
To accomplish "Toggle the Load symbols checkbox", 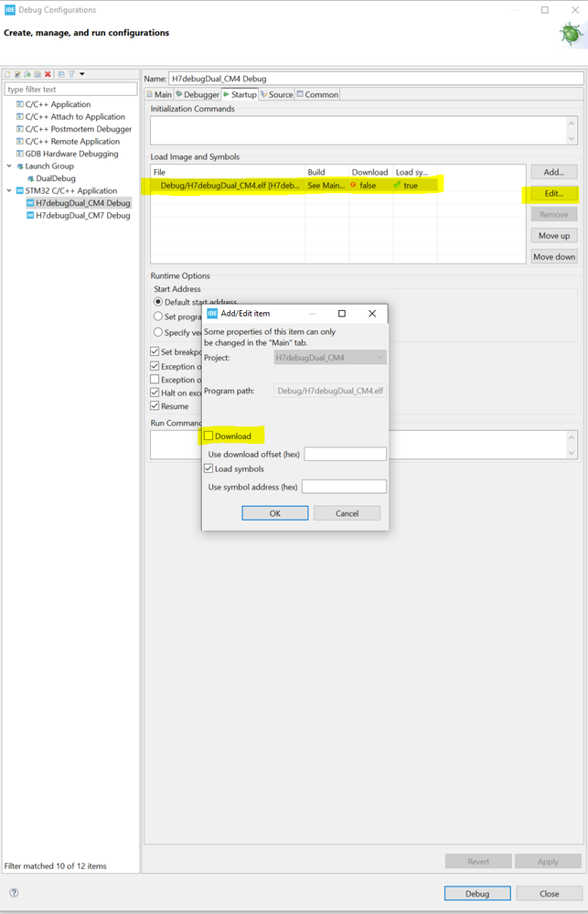I will [x=208, y=468].
